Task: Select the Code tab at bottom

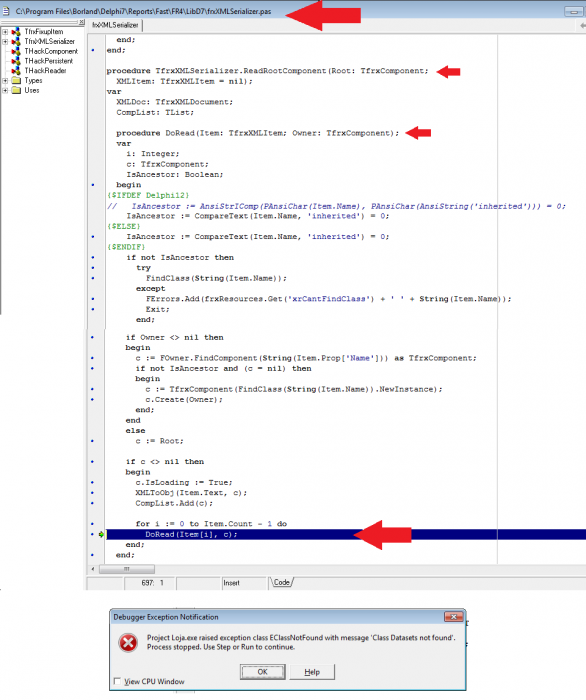Action: [x=282, y=583]
